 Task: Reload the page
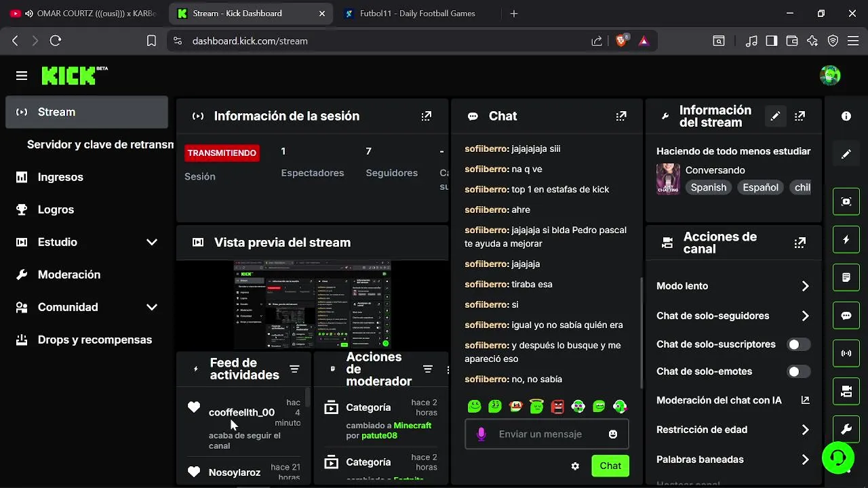click(x=56, y=41)
